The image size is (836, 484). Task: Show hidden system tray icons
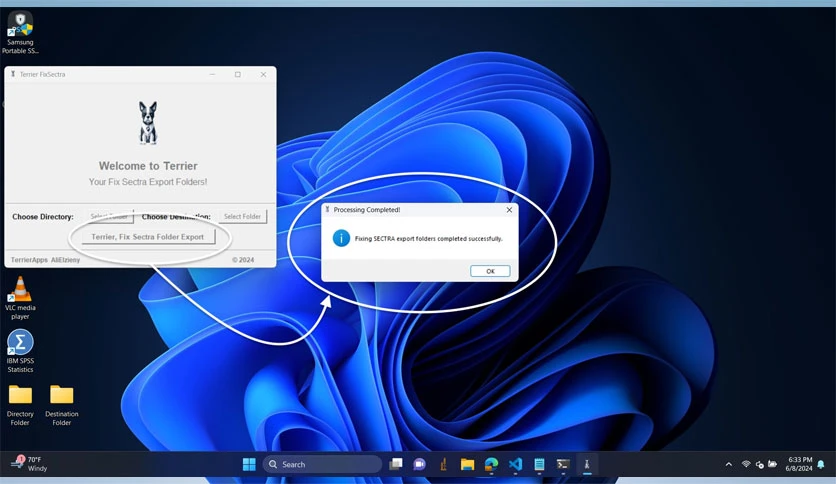pos(728,464)
